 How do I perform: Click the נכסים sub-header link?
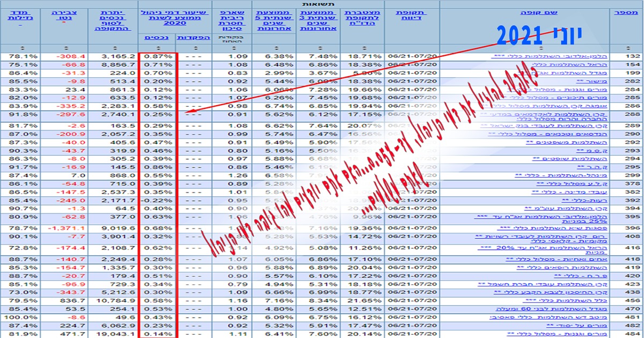(x=157, y=37)
